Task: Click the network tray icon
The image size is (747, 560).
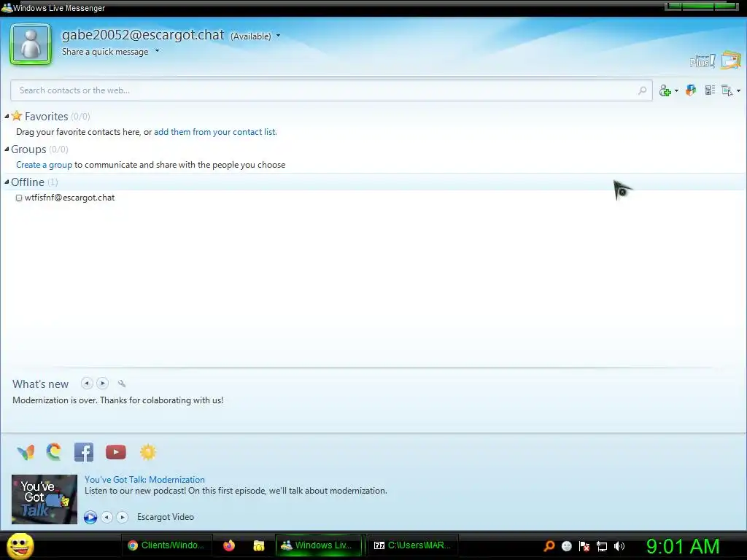Action: [602, 547]
